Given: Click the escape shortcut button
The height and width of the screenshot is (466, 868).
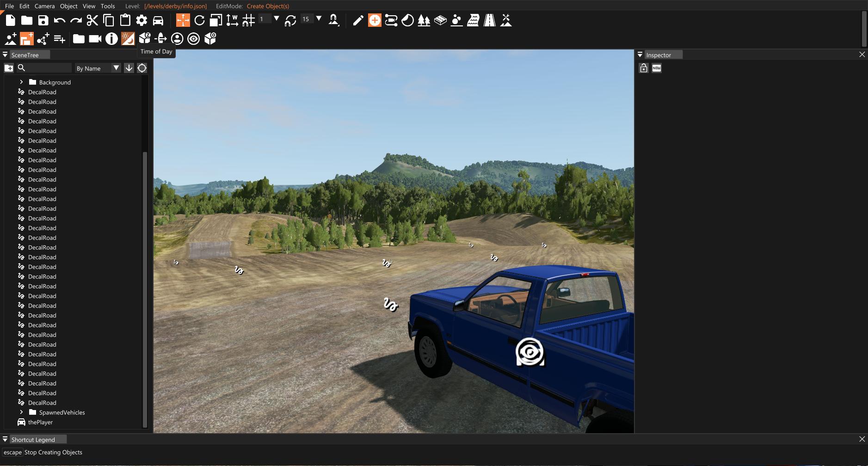Looking at the screenshot, I should coord(12,452).
